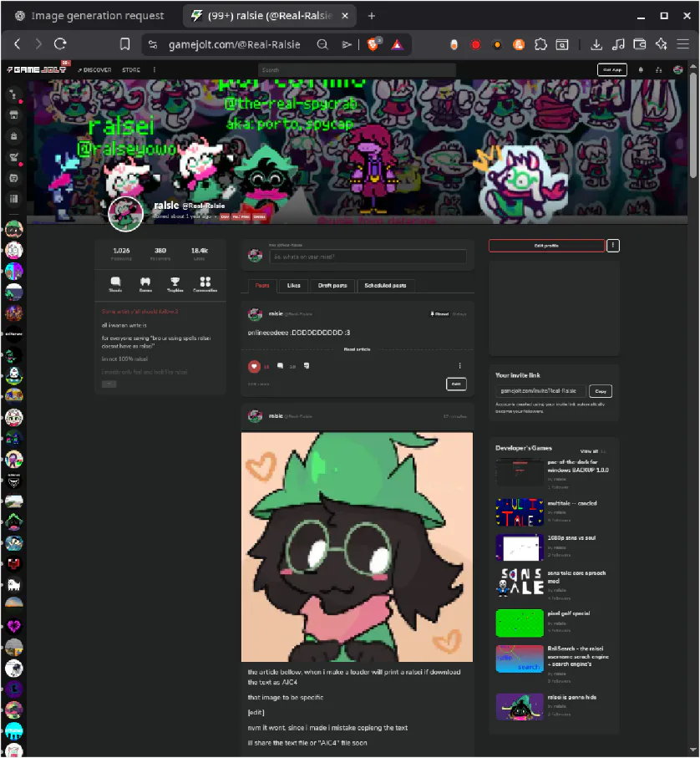Click the Get App button
The image size is (700, 758).
tap(612, 70)
